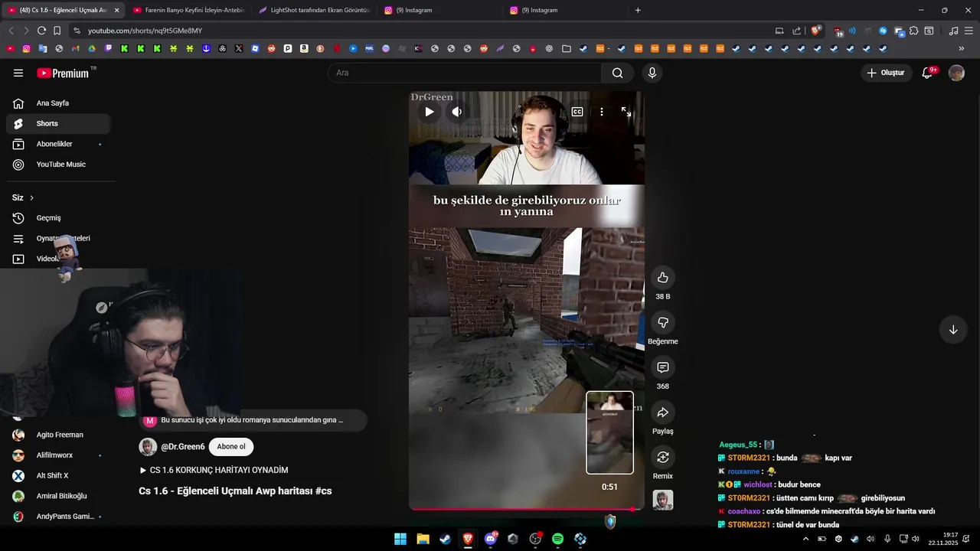Subscribe with the Abone ol button

[x=231, y=447]
